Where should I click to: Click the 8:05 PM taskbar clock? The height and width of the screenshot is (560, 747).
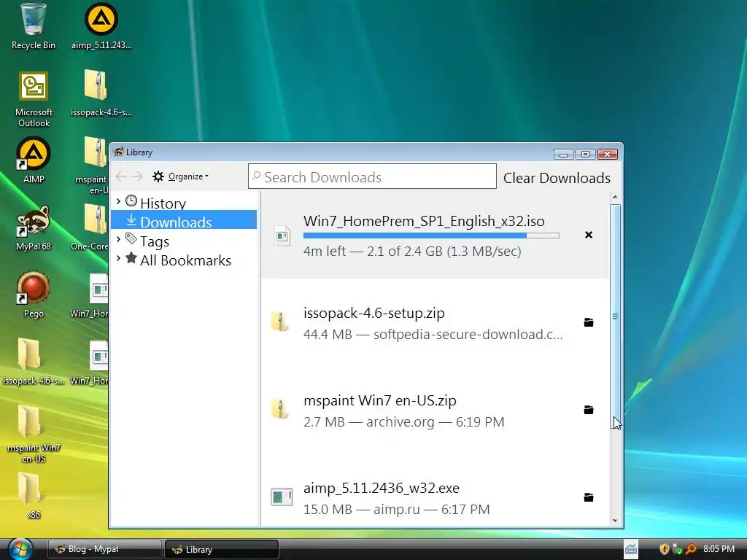click(719, 548)
